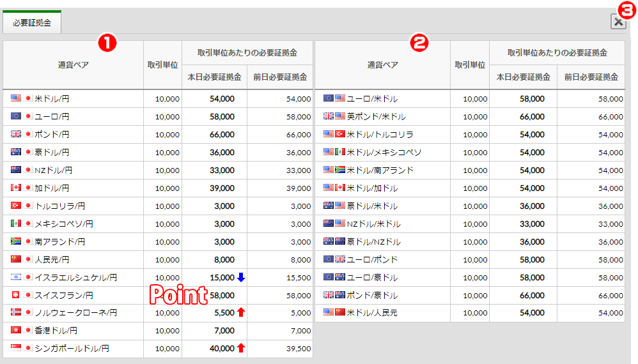Select the 米ドル/メキシコペソ currency pair
Screen dimensions: 638x364
coord(384,153)
